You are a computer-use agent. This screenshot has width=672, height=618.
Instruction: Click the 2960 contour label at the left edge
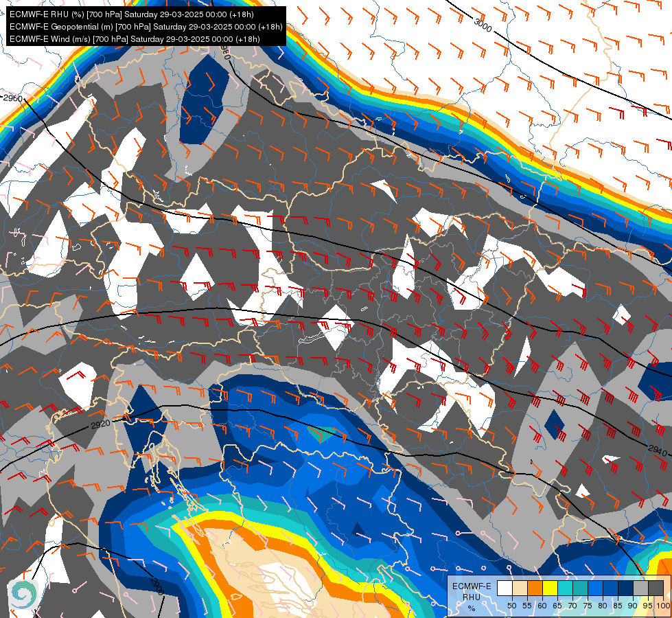[12, 99]
